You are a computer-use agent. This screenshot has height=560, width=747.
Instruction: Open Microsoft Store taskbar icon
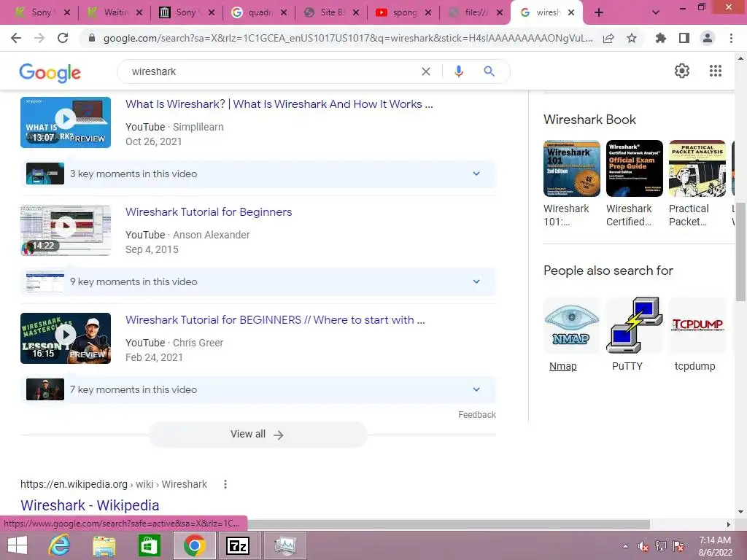(149, 545)
